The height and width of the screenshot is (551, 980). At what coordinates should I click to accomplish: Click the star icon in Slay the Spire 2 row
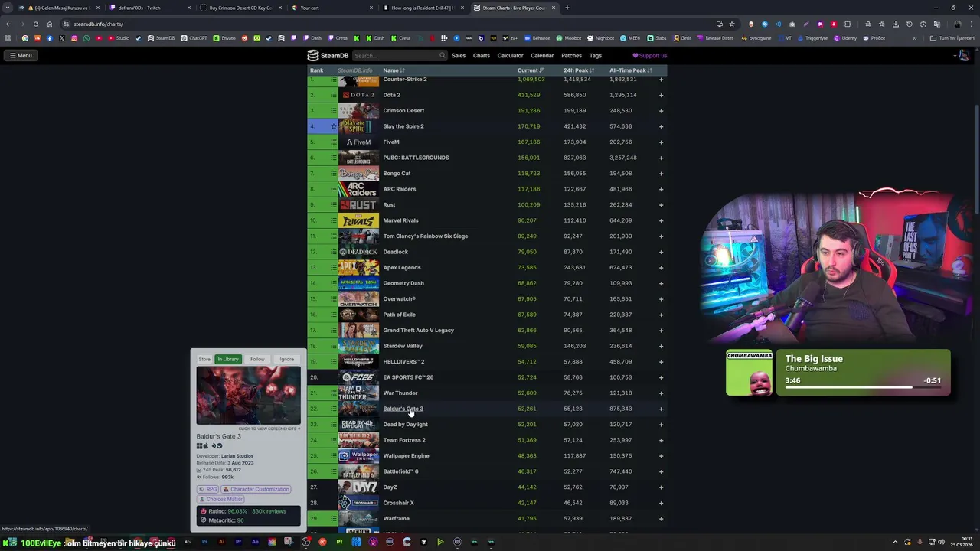333,126
